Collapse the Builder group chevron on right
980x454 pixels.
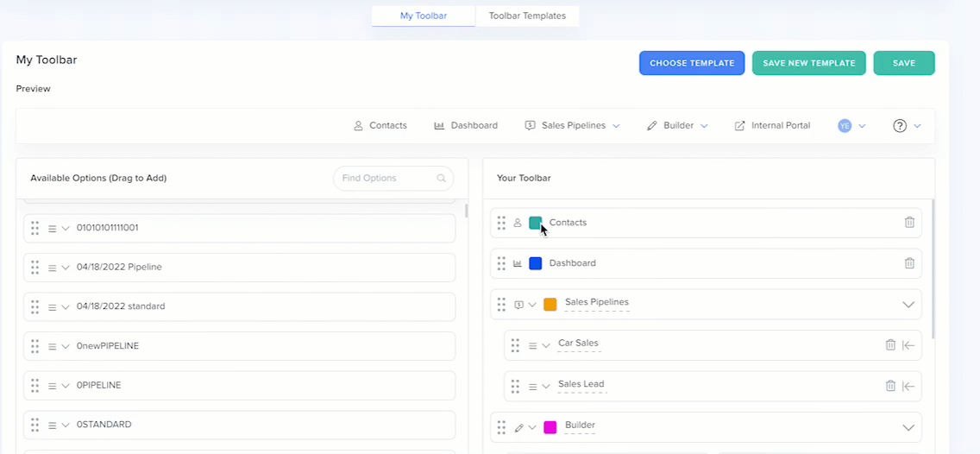click(x=908, y=427)
